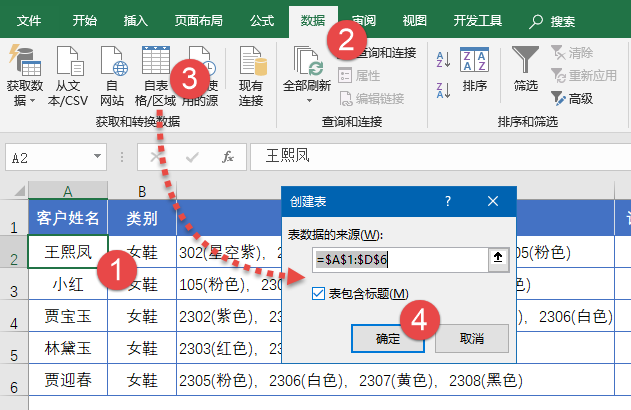Click From Text/CSV (从文本/CSV) icon
631x410 pixels.
(x=69, y=61)
